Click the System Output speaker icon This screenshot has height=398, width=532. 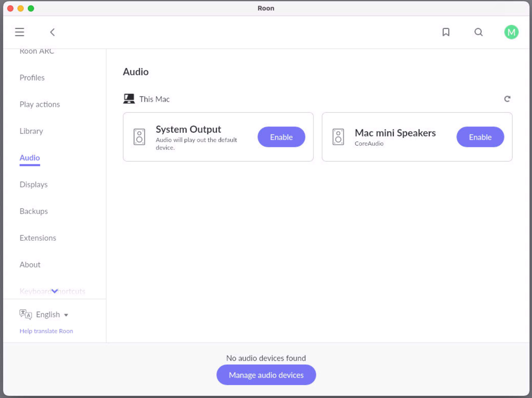139,137
